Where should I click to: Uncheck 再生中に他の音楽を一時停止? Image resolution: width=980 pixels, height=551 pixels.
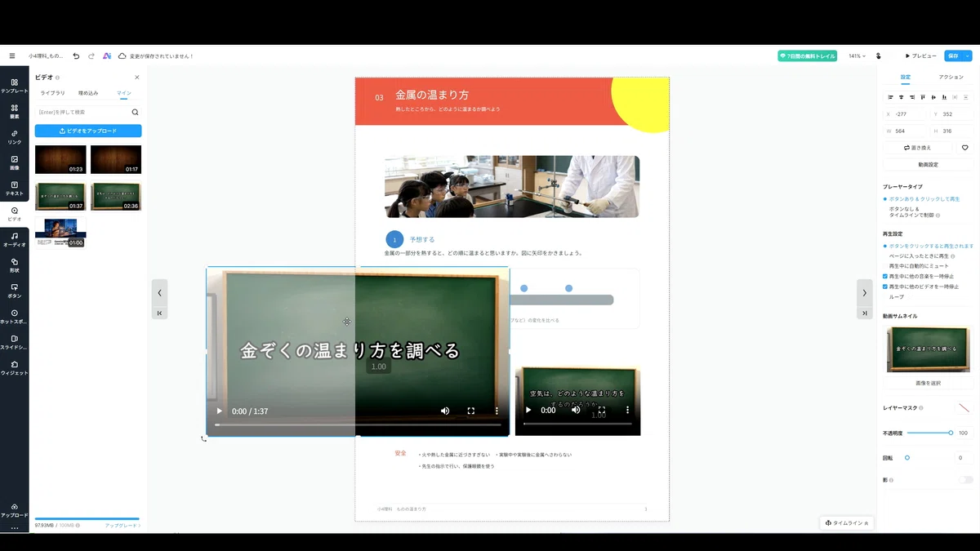(886, 277)
